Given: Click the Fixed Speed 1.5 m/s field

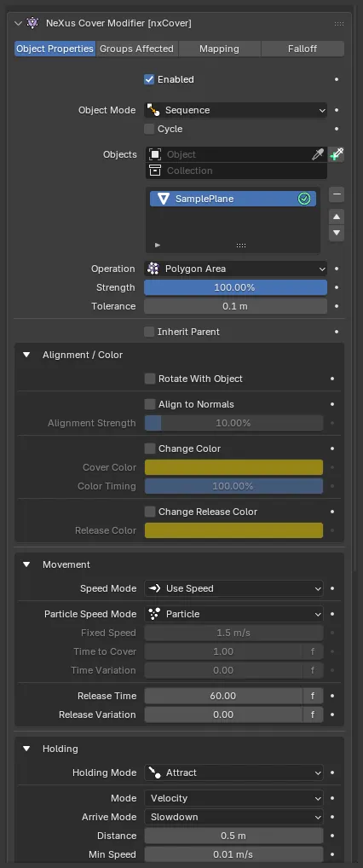Looking at the screenshot, I should pyautogui.click(x=233, y=633).
